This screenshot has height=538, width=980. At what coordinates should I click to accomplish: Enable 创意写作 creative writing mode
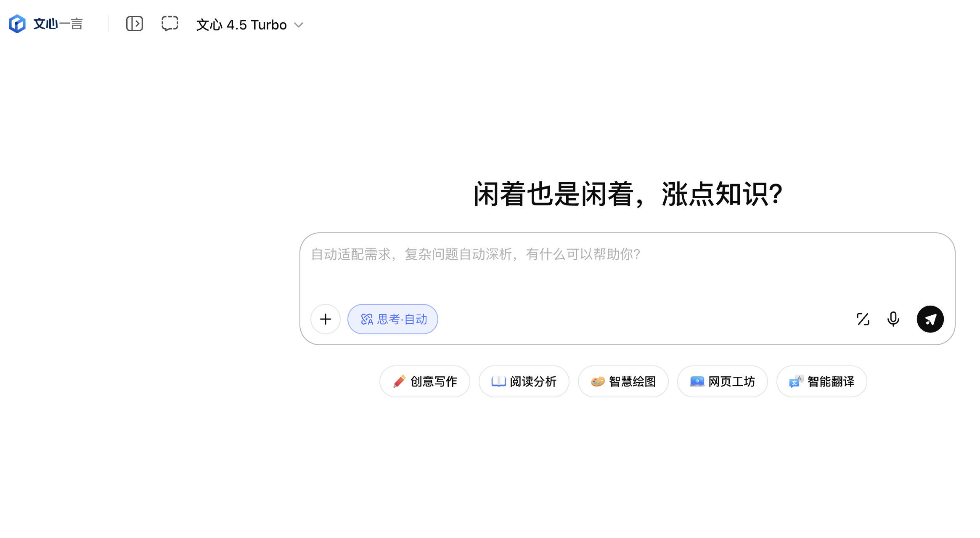(x=424, y=381)
